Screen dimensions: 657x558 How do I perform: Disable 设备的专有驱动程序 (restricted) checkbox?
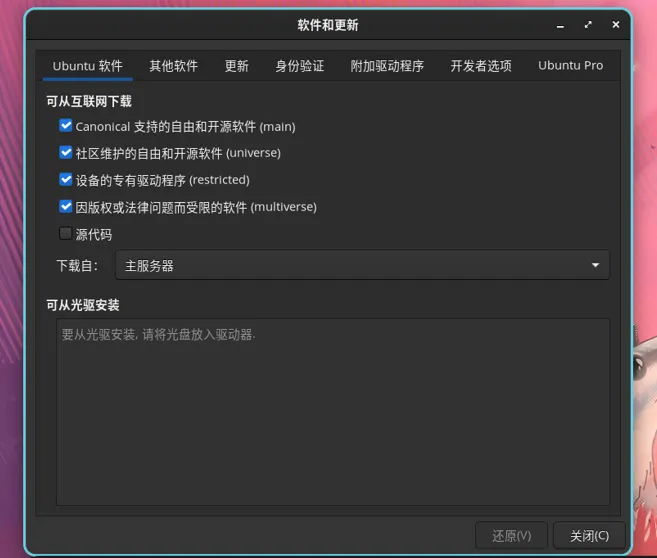66,179
